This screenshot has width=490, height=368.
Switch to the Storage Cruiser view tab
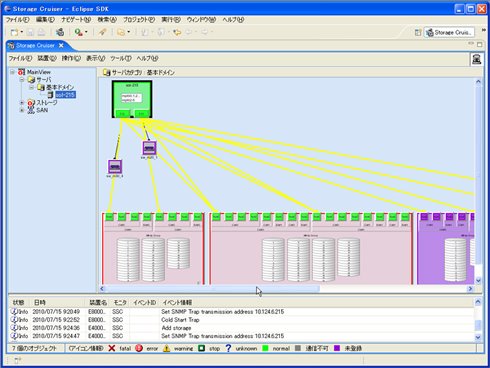[x=35, y=45]
